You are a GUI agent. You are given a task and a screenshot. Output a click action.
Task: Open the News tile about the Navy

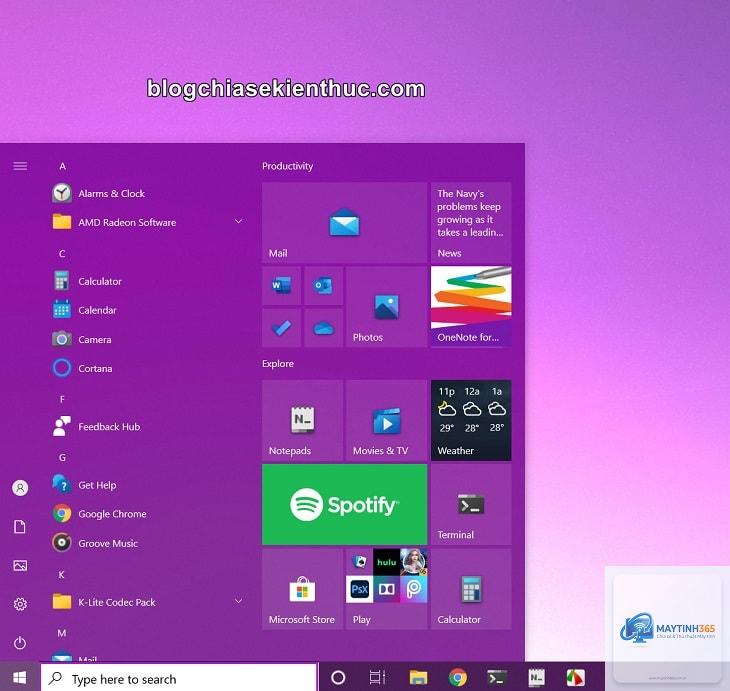[x=471, y=223]
